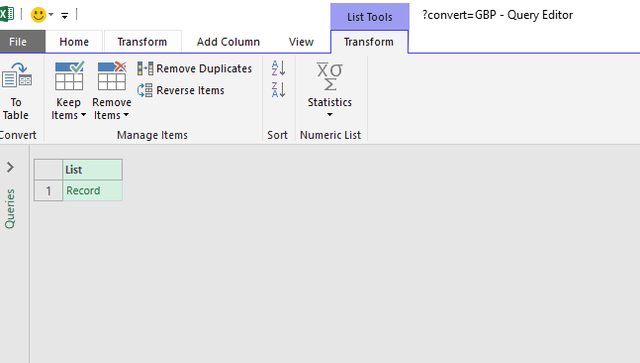Open the Record link in row 1
The width and height of the screenshot is (640, 363).
tap(83, 191)
